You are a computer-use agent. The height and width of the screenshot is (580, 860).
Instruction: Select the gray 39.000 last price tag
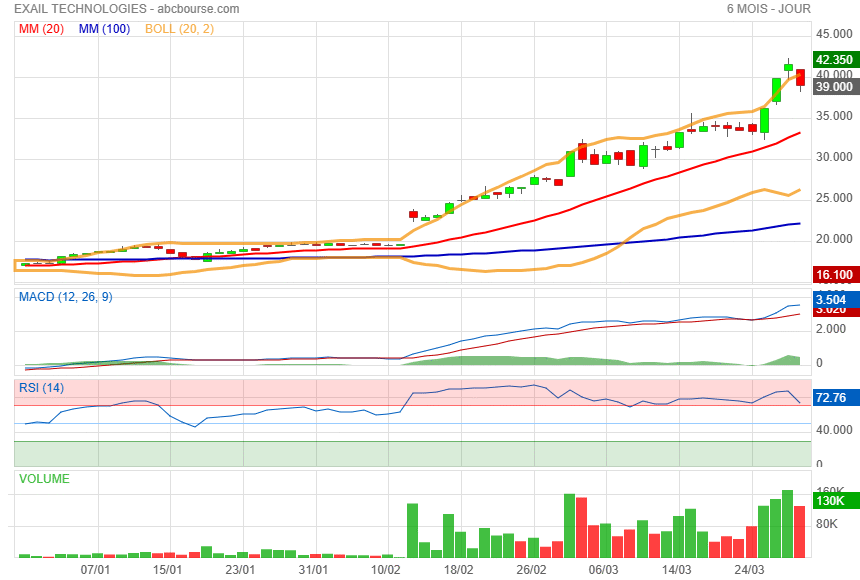click(x=834, y=86)
